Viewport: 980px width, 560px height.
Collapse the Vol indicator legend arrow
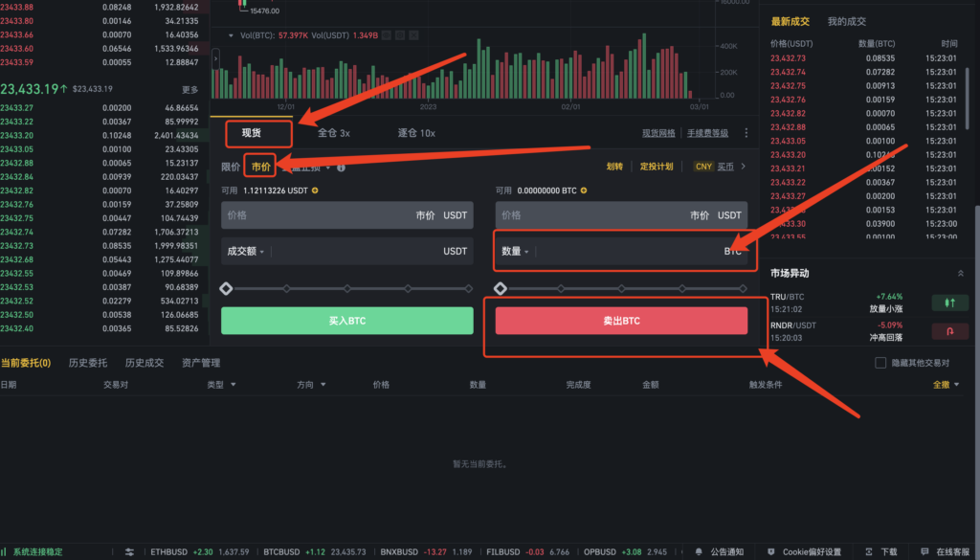pyautogui.click(x=232, y=35)
